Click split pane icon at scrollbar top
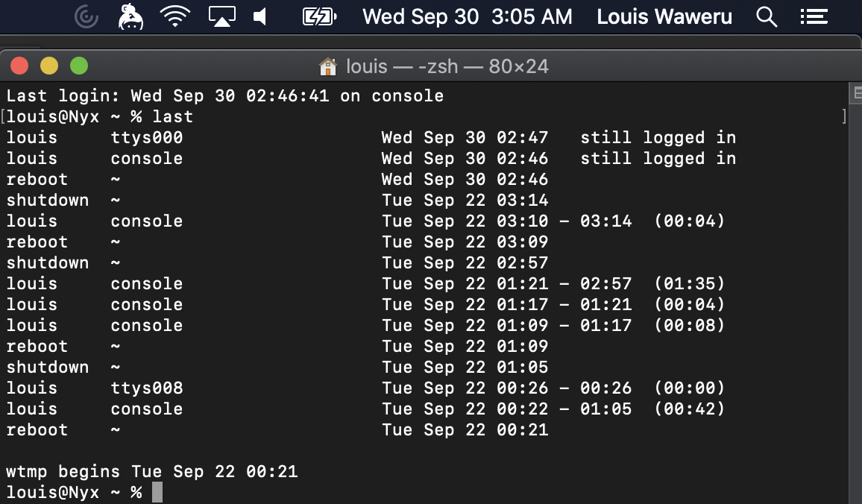 point(855,93)
